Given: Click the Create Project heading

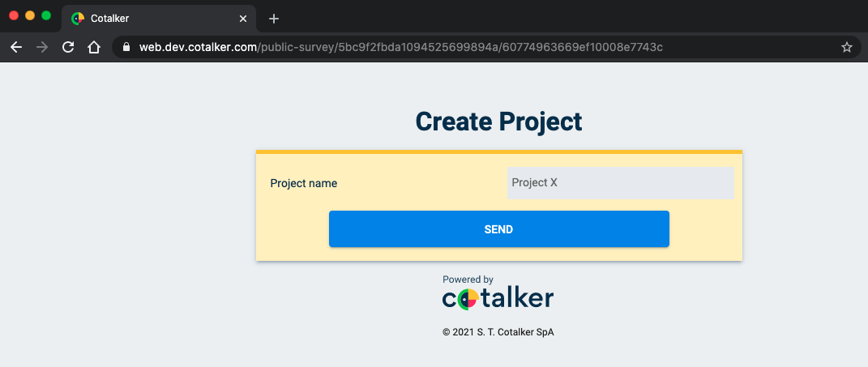Looking at the screenshot, I should click(498, 122).
